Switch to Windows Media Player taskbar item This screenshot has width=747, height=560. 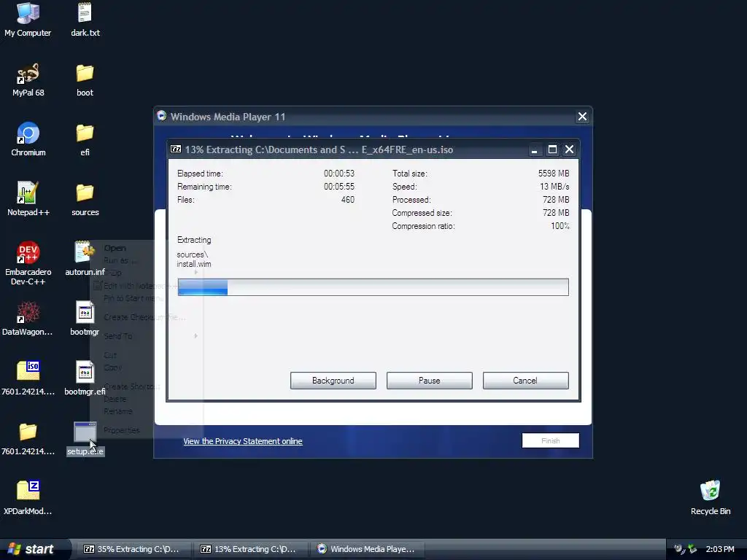click(x=366, y=549)
